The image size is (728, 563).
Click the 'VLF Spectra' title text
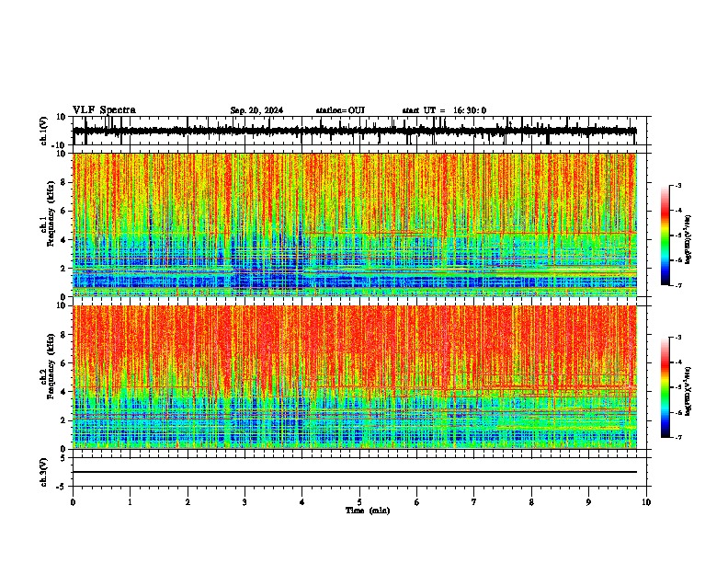tap(104, 110)
